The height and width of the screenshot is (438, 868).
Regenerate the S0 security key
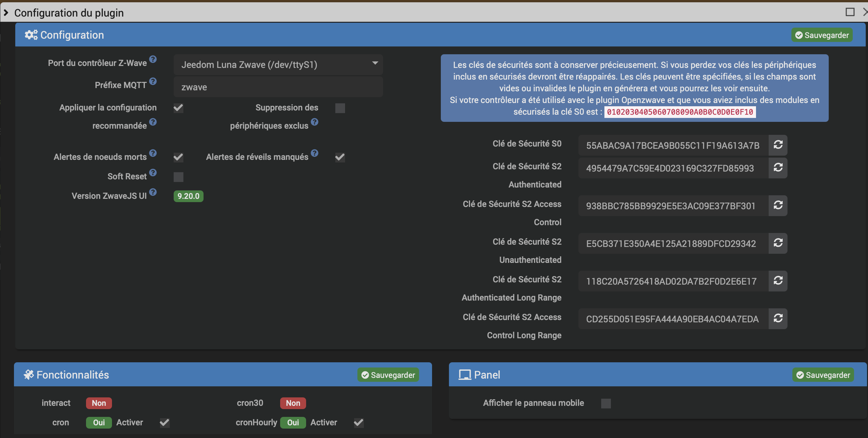click(x=778, y=145)
